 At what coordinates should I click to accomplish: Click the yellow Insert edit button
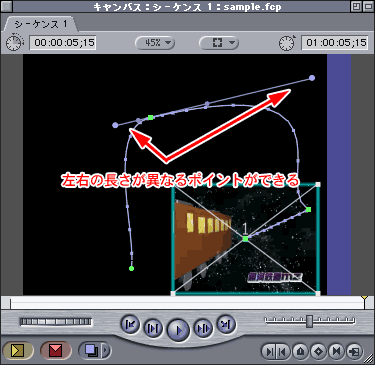pyautogui.click(x=18, y=350)
